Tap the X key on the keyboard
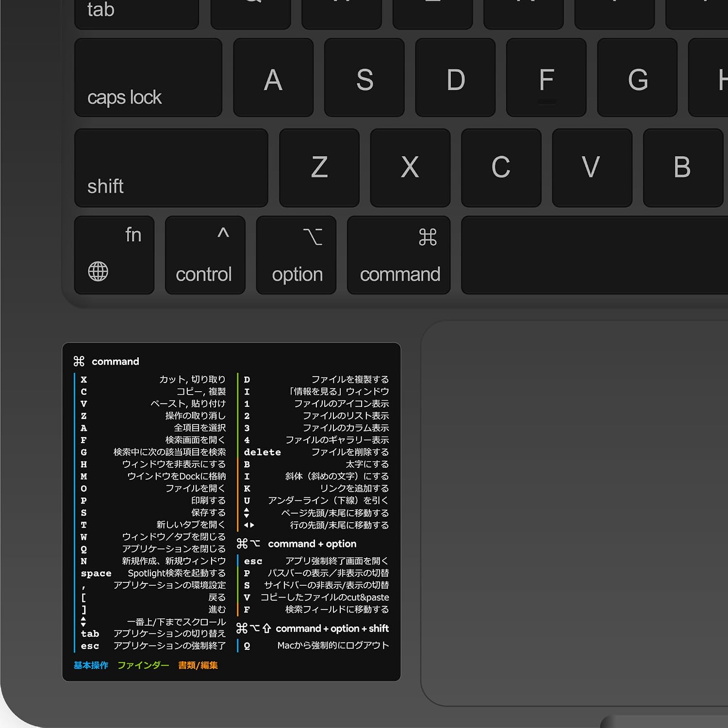The image size is (728, 728). click(x=410, y=168)
